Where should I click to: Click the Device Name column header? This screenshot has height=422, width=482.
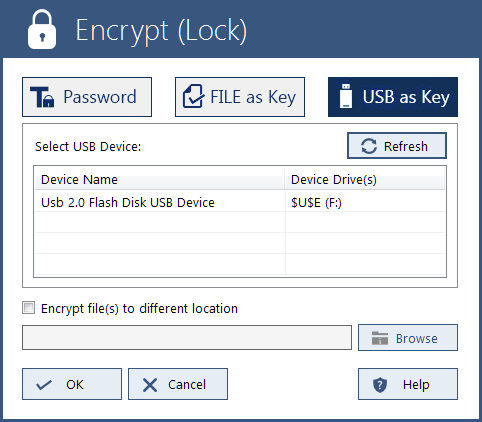160,179
